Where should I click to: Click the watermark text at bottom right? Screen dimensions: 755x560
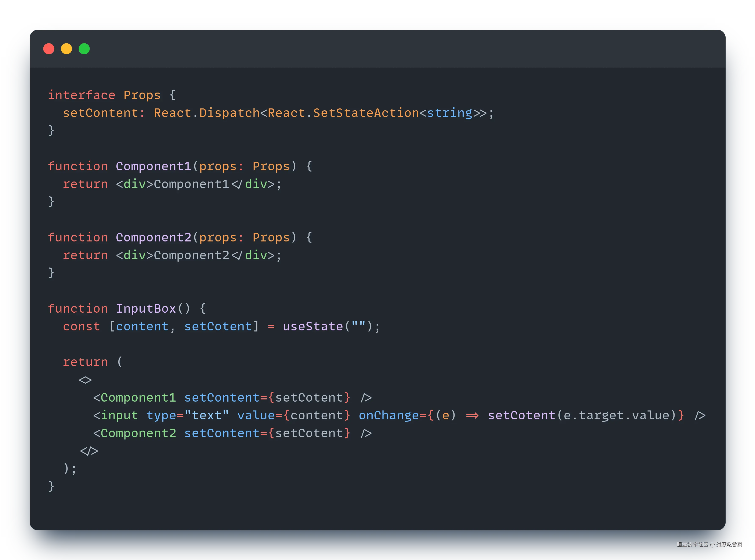pos(709,544)
